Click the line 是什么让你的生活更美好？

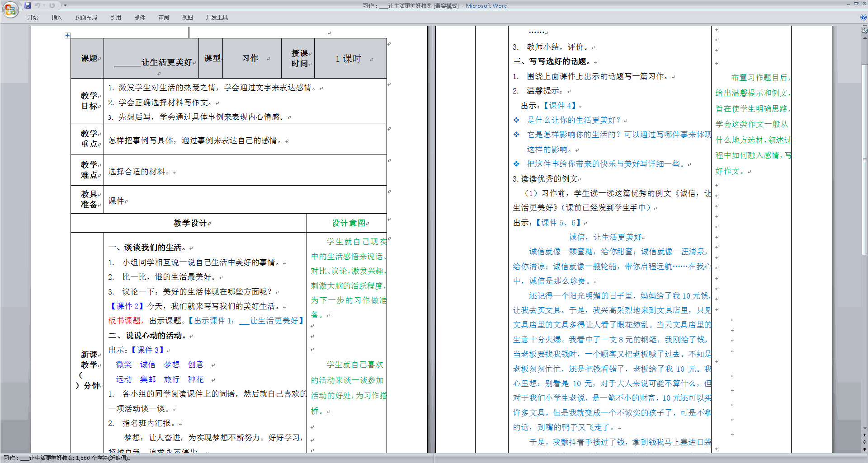(x=574, y=120)
